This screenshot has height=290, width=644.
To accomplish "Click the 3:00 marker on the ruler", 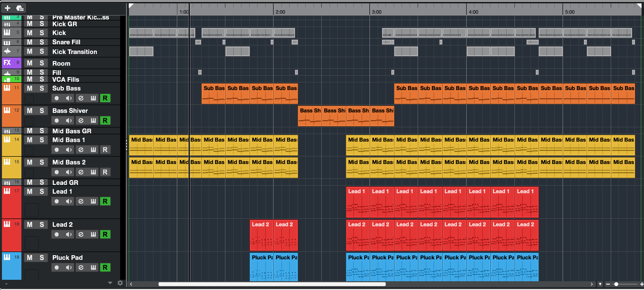I will tap(376, 12).
